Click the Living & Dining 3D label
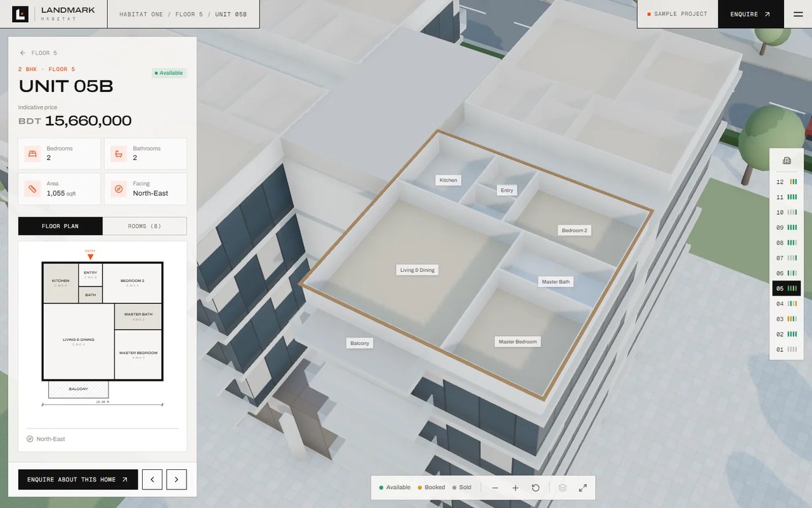The width and height of the screenshot is (812, 508). pos(417,270)
